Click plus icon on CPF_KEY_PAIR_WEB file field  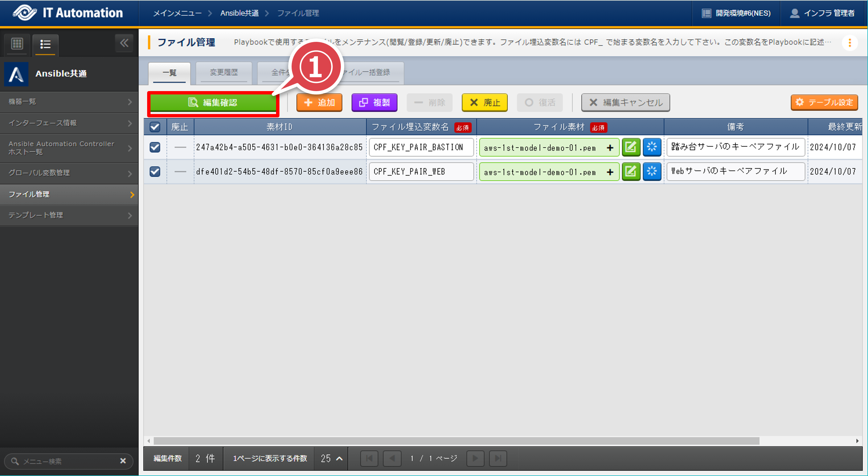coord(610,172)
